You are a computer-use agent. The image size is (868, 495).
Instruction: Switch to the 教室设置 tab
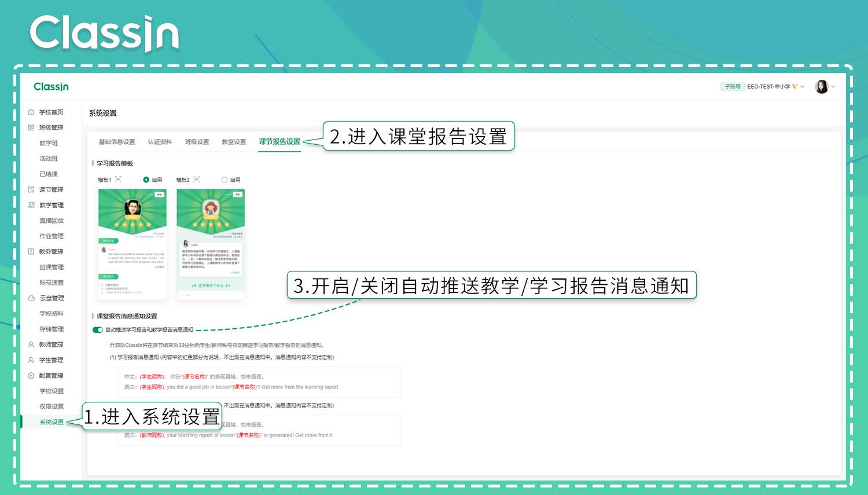point(234,142)
